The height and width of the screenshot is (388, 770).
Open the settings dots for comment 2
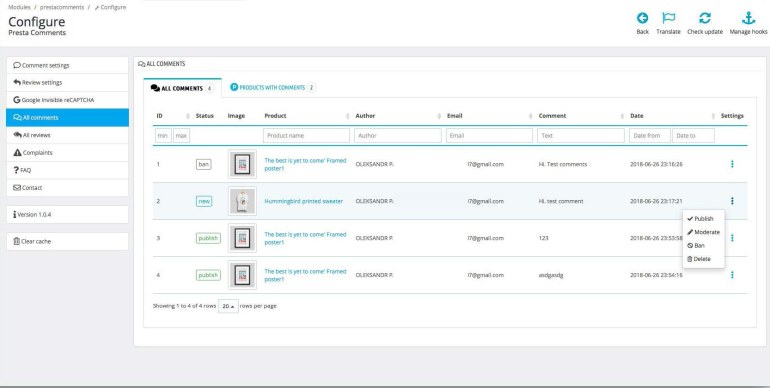click(732, 201)
